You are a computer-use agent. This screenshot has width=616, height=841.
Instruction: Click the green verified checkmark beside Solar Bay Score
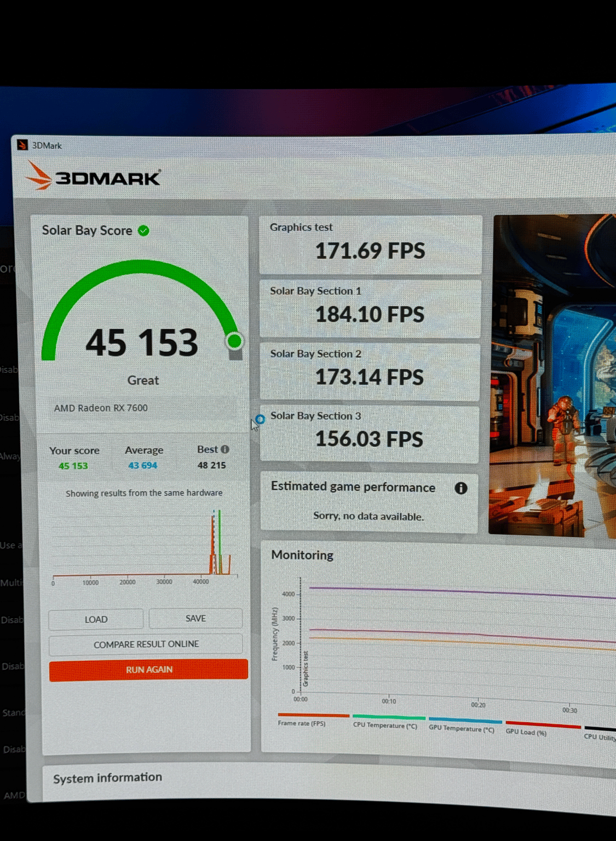coord(143,231)
